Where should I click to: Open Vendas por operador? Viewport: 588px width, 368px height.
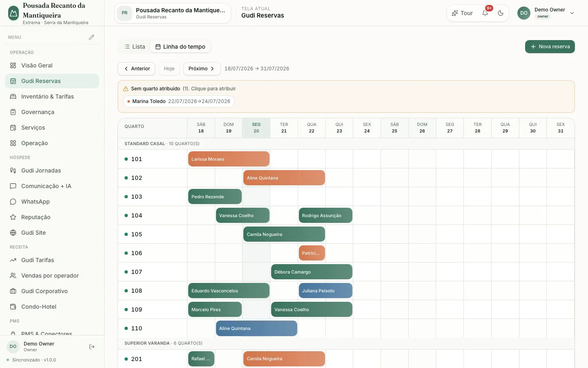click(52, 276)
